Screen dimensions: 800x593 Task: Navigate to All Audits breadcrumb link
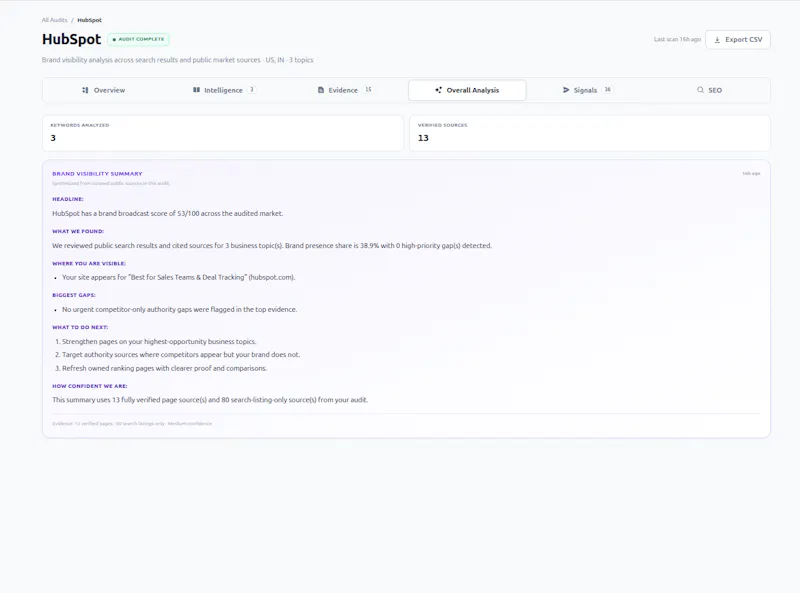[55, 20]
